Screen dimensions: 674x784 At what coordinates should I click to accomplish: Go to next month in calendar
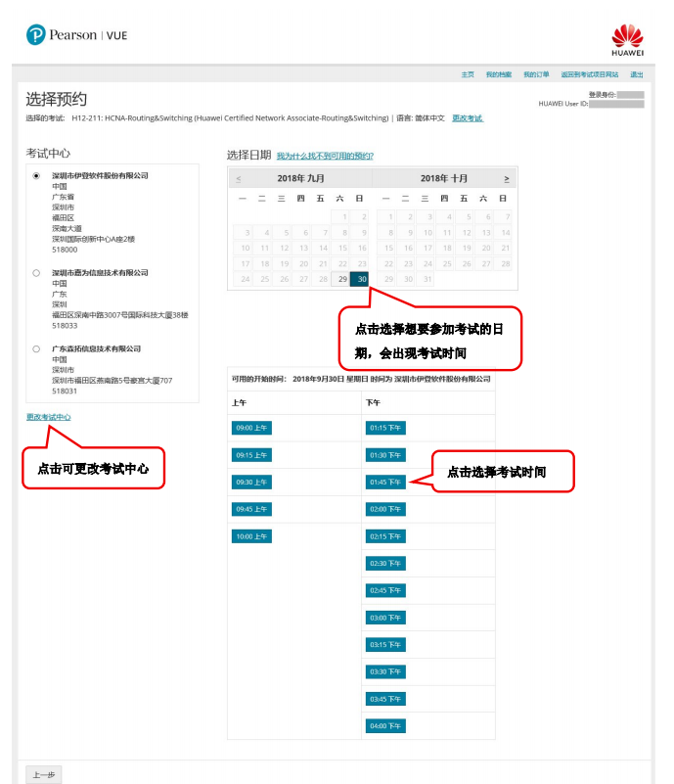(x=506, y=178)
